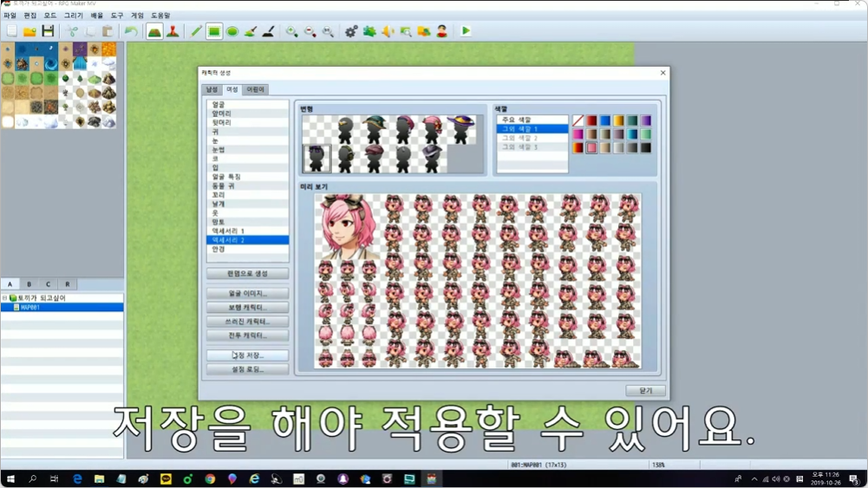
Task: Select 앞머리 in the parts list
Action: (247, 114)
